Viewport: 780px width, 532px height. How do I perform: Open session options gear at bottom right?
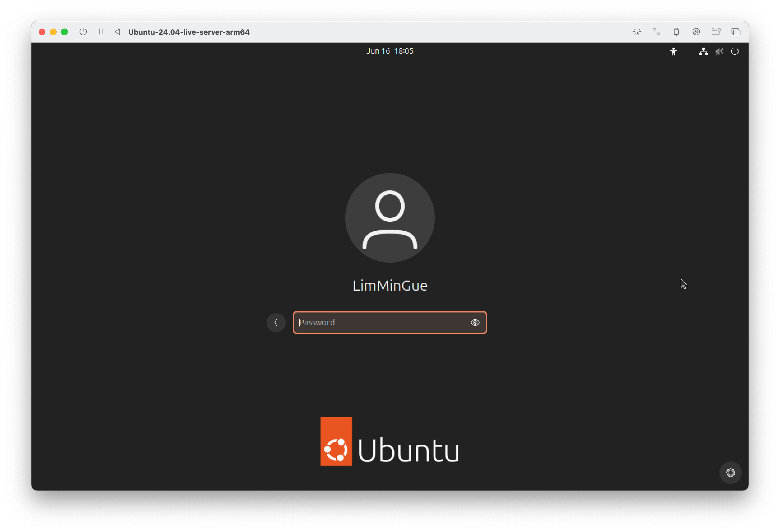(x=730, y=473)
